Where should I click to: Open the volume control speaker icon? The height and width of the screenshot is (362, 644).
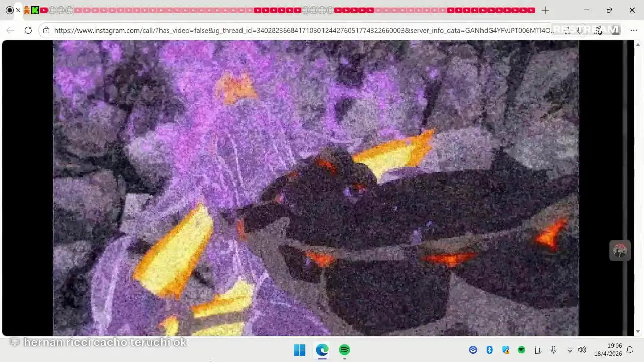(582, 350)
